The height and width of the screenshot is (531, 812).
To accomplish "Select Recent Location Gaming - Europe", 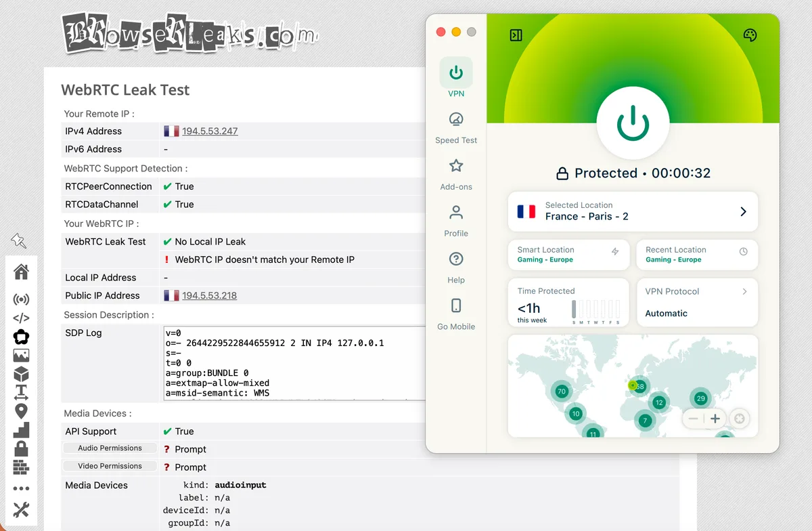I will 697,255.
